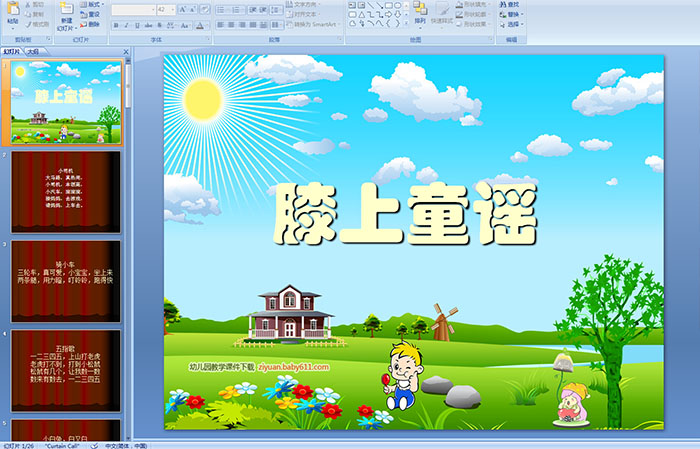Image resolution: width=700 pixels, height=449 pixels.
Task: Open Change Case (Aa) dropdown
Action: point(185,25)
